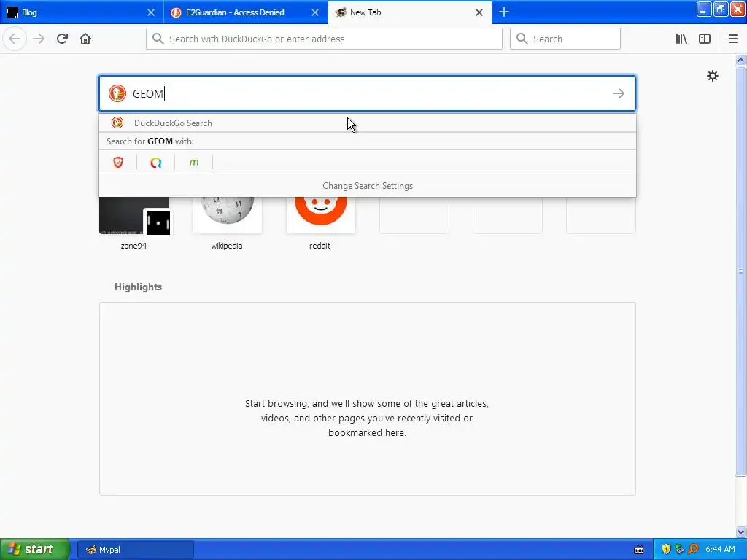Click the magnifier tray icon
The width and height of the screenshot is (747, 560).
click(x=693, y=549)
